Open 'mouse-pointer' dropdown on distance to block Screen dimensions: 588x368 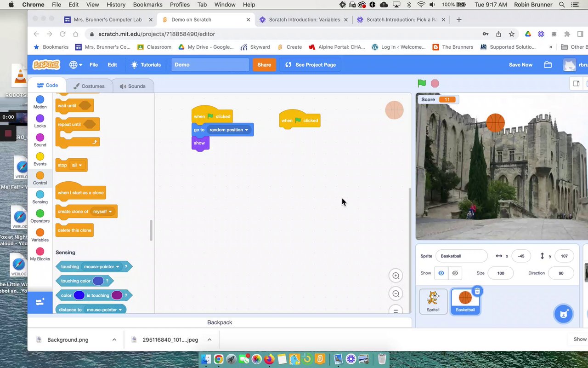pyautogui.click(x=104, y=310)
